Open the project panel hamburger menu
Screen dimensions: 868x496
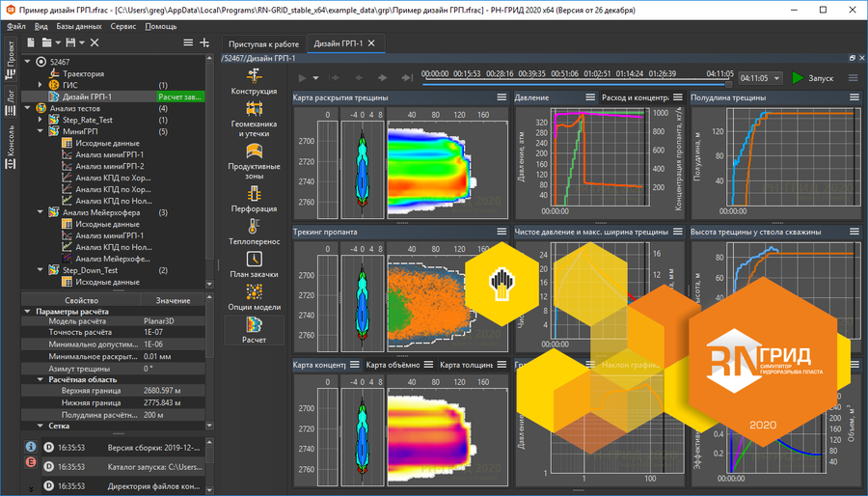tap(188, 42)
